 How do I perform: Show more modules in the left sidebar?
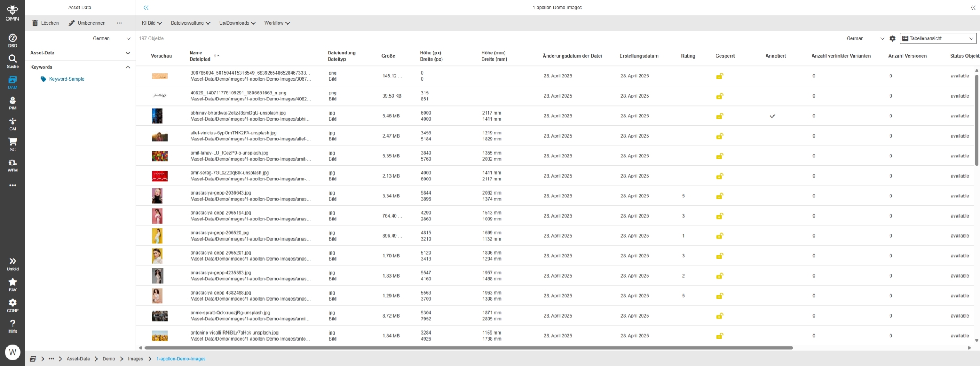point(13,186)
